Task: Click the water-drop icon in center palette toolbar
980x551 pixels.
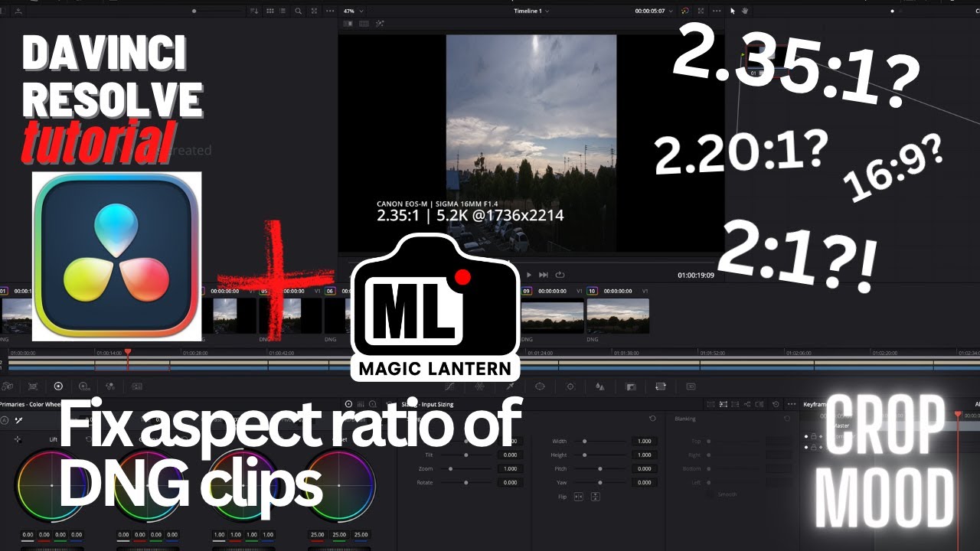Action: pyautogui.click(x=600, y=386)
